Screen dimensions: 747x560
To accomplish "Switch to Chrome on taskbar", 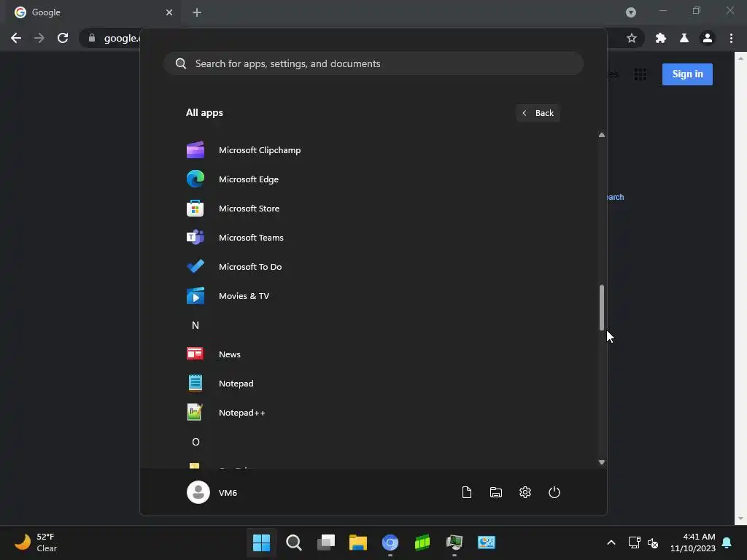I will tap(390, 542).
